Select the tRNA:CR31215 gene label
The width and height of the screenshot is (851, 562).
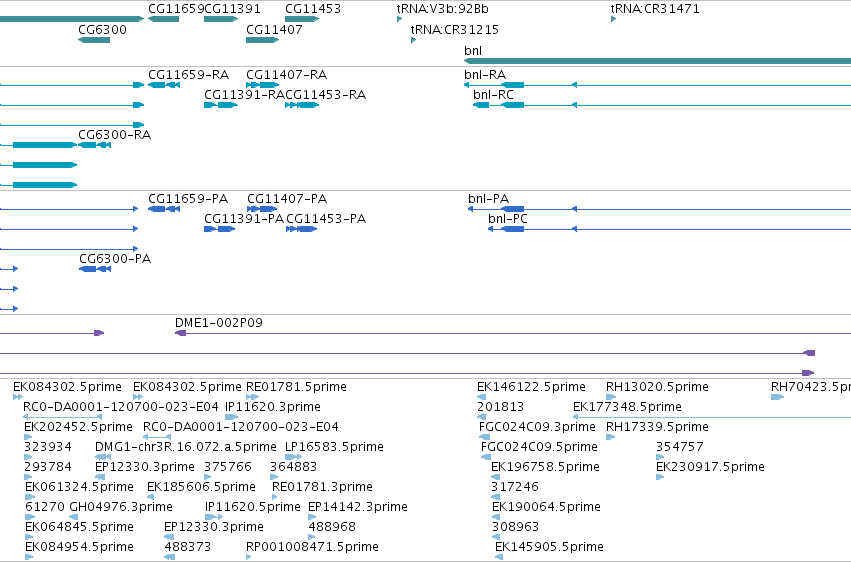tap(455, 29)
